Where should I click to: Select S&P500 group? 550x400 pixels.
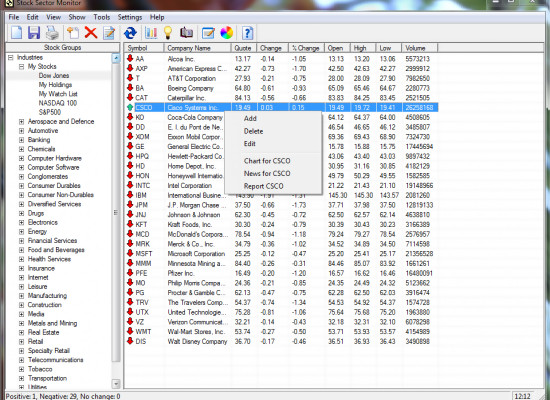tap(50, 112)
